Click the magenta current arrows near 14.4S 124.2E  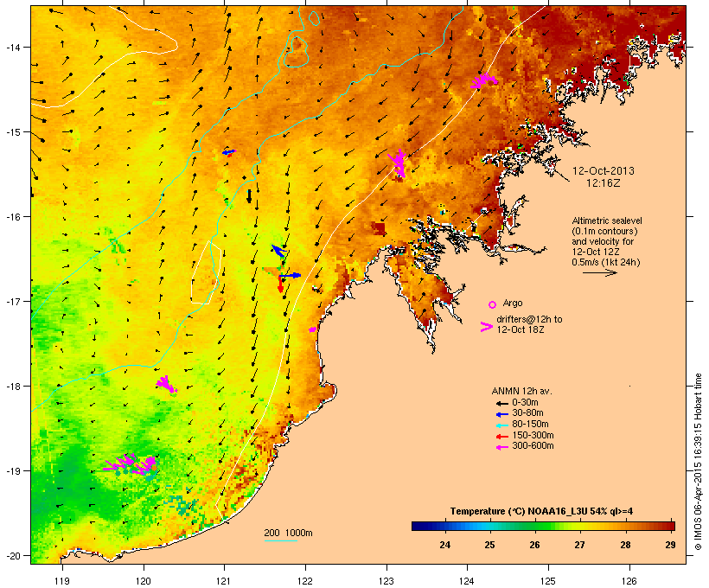(483, 81)
